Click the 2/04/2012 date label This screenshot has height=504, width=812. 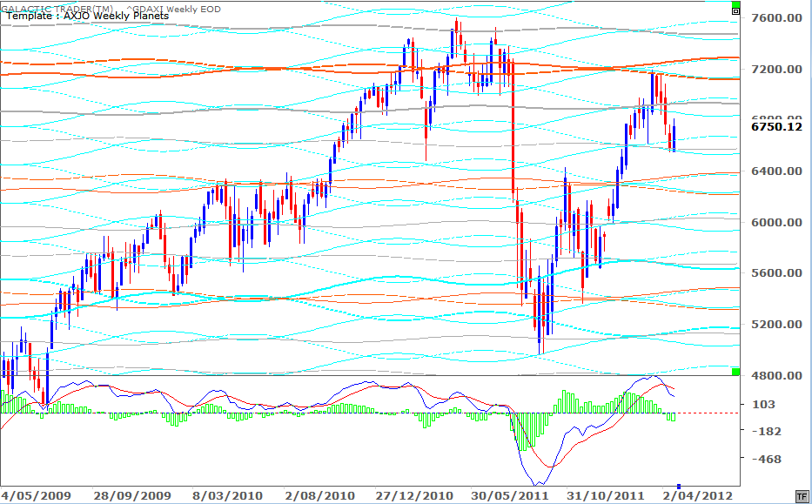click(698, 495)
